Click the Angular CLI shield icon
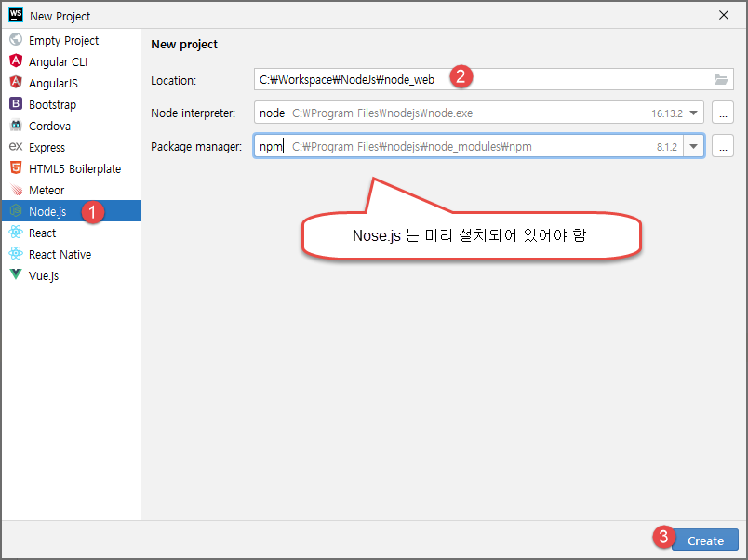Viewport: 748px width, 560px height. [x=16, y=60]
